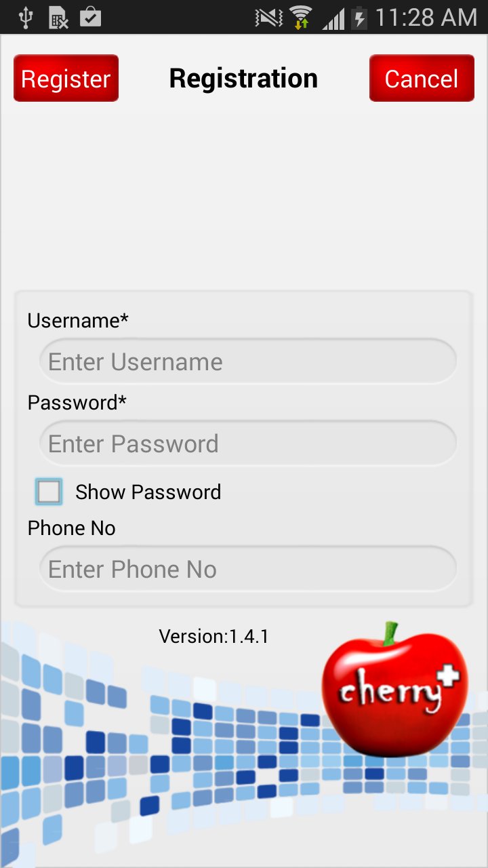The image size is (488, 868).
Task: Check the Show Password checkbox
Action: click(x=49, y=492)
